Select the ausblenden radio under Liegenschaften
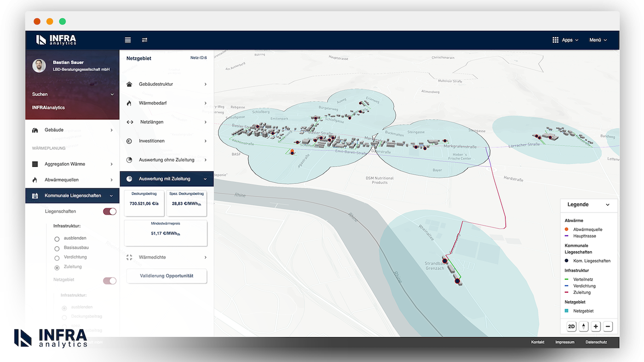The height and width of the screenshot is (362, 644). 57,239
